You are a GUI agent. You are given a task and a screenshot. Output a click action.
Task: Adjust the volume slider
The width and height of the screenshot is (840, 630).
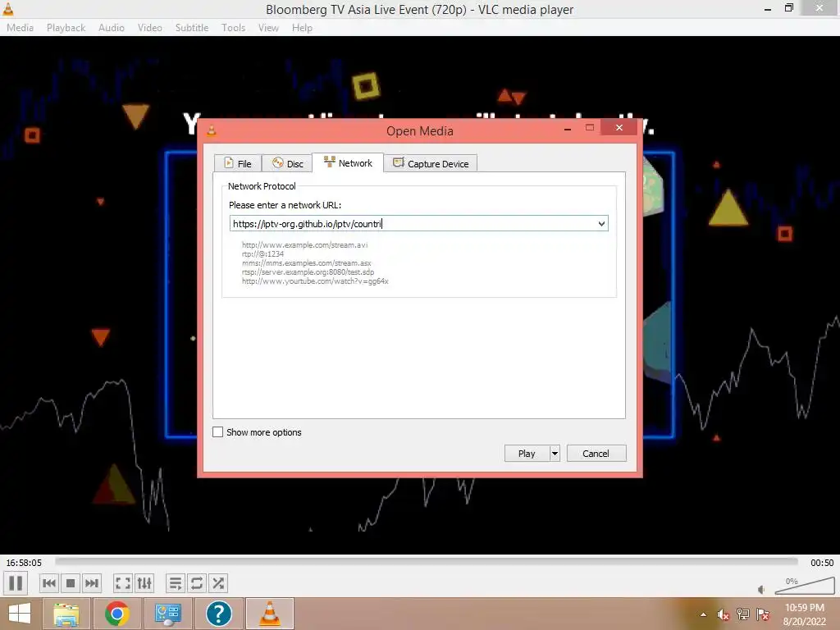[805, 586]
